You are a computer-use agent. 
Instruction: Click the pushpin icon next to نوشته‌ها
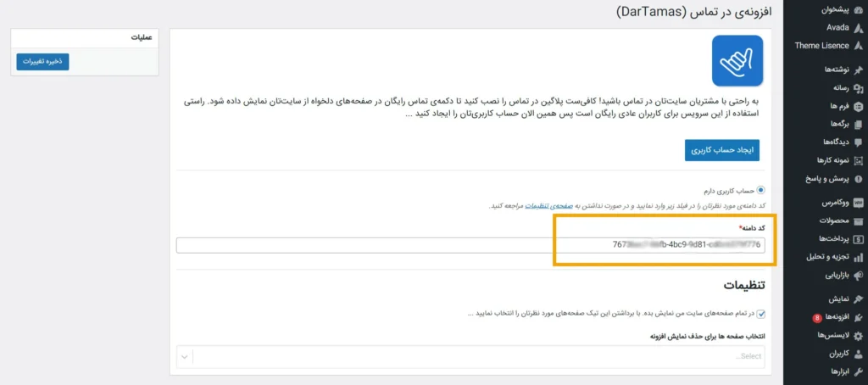[858, 70]
